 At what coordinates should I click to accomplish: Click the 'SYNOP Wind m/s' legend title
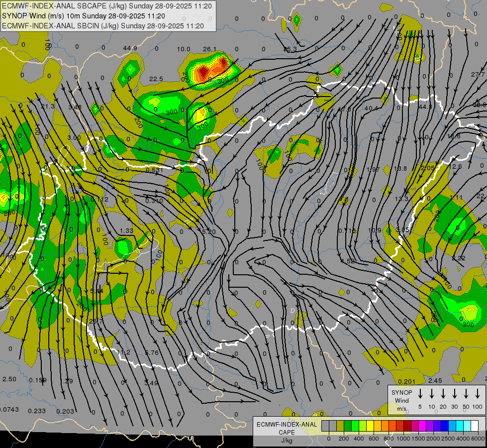pyautogui.click(x=401, y=401)
